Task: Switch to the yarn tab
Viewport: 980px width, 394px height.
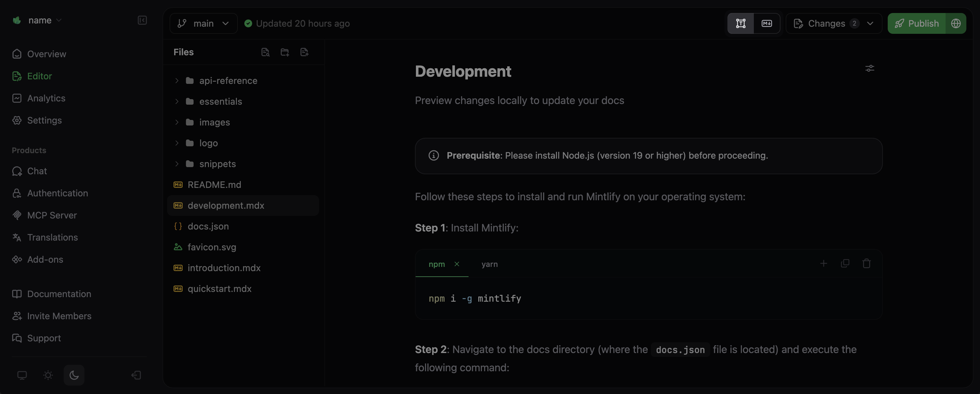Action: click(x=490, y=264)
